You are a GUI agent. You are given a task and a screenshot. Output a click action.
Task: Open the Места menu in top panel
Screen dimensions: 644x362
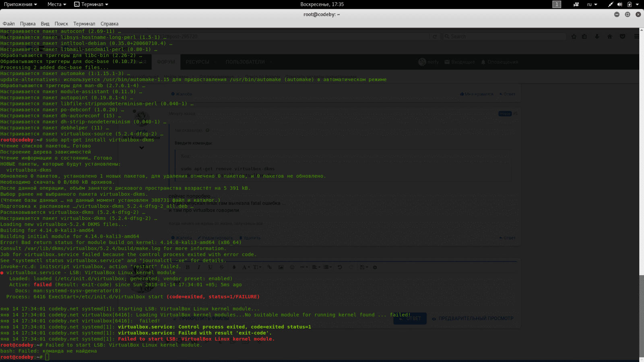[x=56, y=4]
